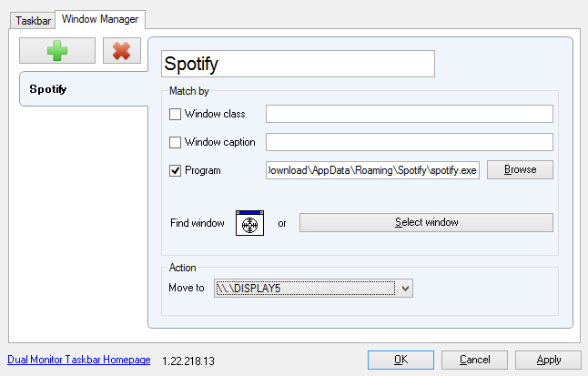The image size is (588, 376).
Task: Click the Spotify rule name field
Action: pyautogui.click(x=299, y=64)
